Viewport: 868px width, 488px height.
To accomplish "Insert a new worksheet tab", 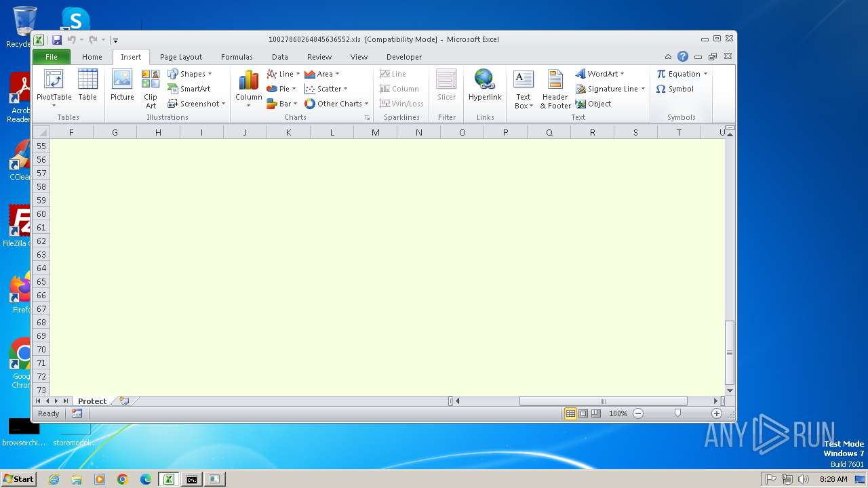I will (x=124, y=401).
